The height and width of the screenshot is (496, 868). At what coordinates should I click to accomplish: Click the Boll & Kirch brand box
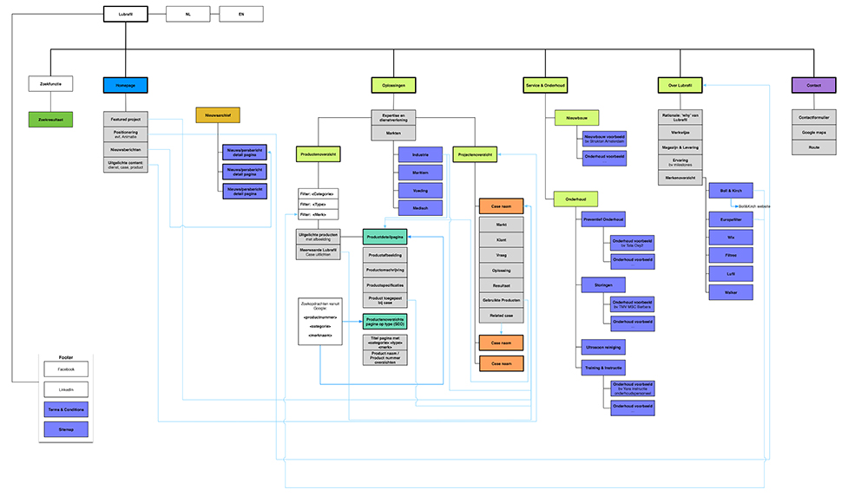730,191
